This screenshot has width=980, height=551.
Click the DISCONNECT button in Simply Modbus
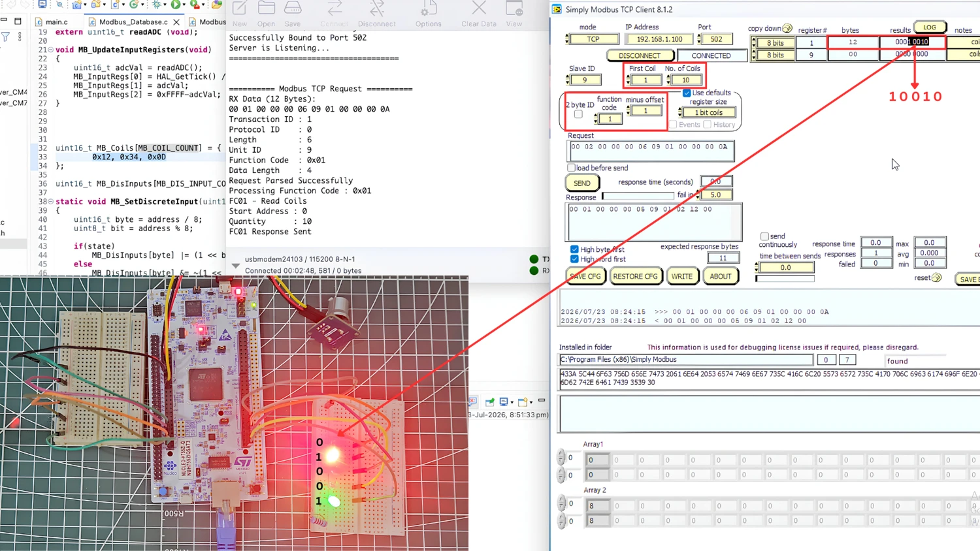(x=640, y=55)
